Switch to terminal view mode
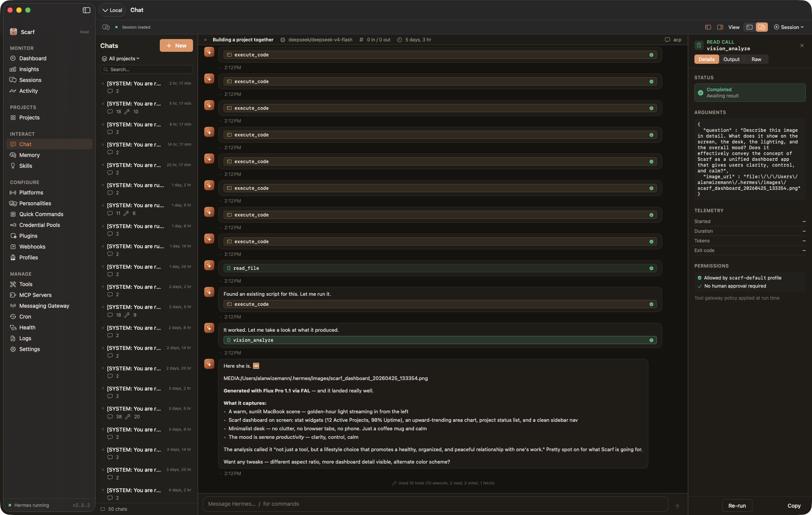This screenshot has width=812, height=515. [749, 27]
